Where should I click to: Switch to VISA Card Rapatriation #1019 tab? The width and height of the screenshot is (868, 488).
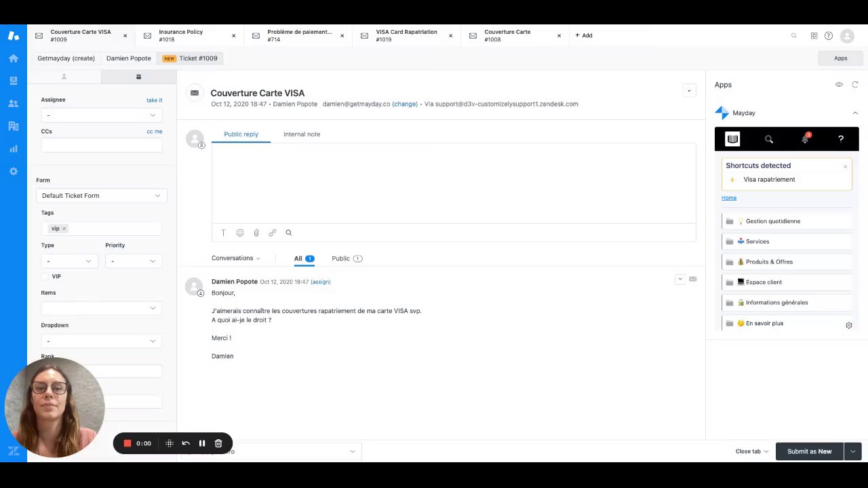pos(407,36)
